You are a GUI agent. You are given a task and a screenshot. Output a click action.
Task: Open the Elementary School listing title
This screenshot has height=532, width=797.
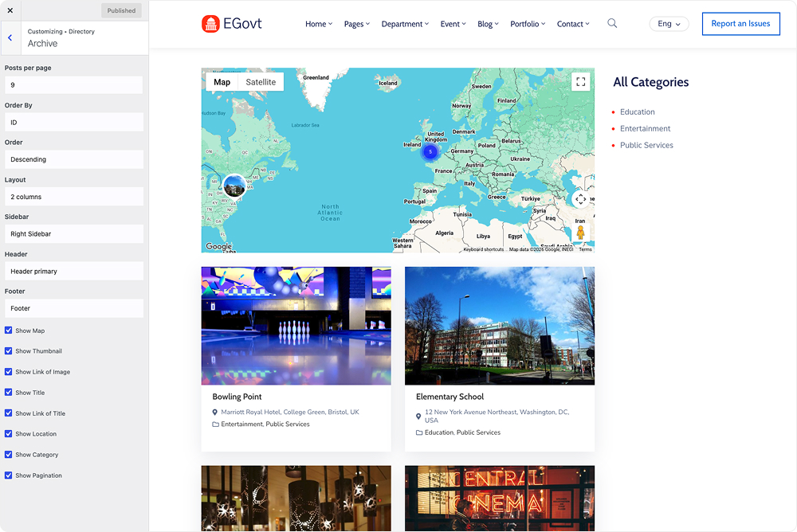450,397
